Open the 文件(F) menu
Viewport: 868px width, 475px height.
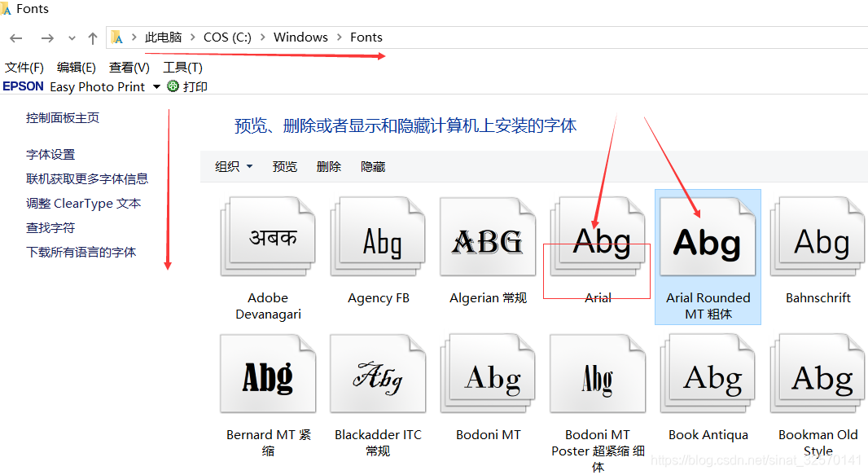pos(24,68)
